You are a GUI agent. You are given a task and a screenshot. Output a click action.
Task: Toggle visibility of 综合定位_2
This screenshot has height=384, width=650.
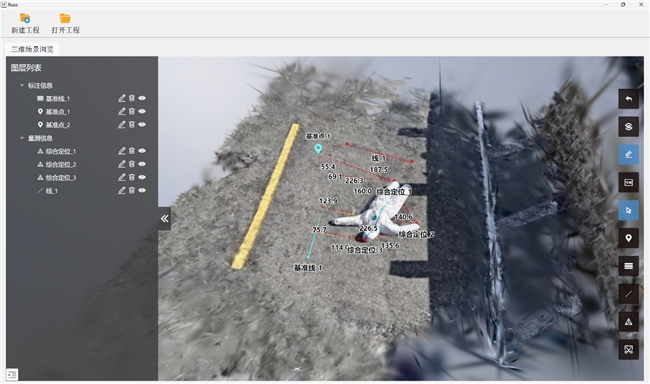(142, 164)
